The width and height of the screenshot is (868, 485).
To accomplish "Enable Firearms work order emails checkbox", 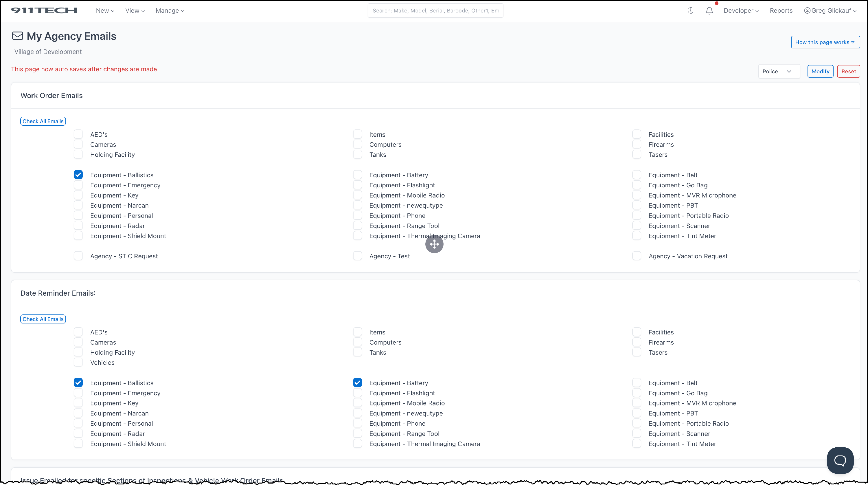I will pos(637,144).
